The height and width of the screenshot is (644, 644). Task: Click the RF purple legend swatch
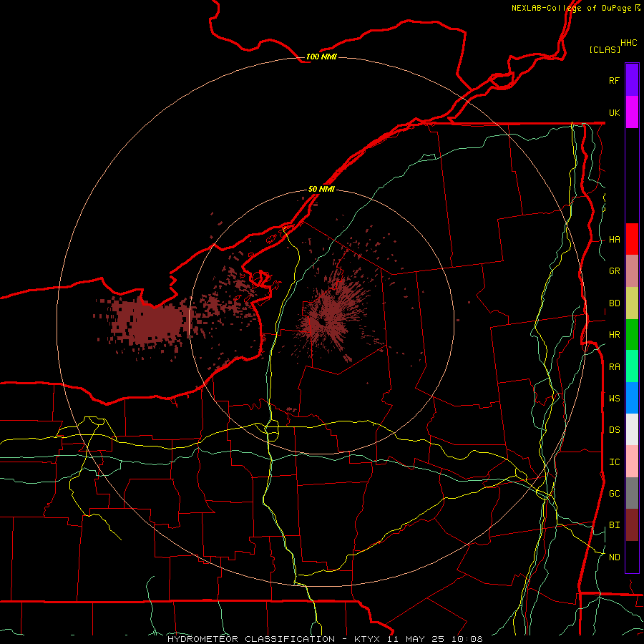(632, 80)
